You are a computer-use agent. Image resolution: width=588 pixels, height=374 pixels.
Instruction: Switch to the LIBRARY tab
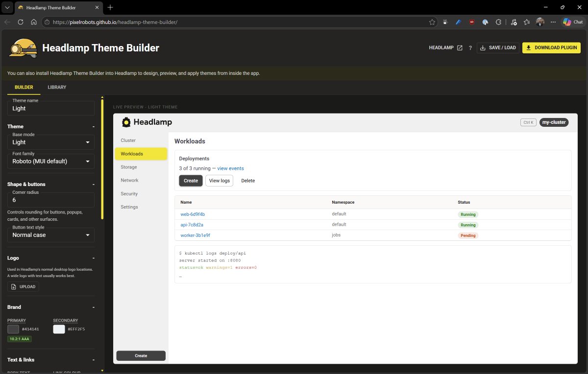tap(57, 87)
